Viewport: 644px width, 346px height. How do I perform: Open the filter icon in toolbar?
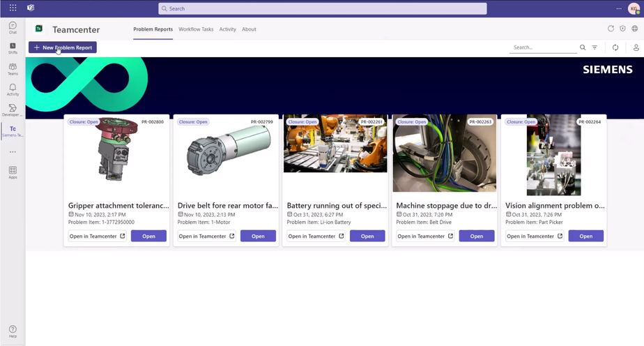595,47
